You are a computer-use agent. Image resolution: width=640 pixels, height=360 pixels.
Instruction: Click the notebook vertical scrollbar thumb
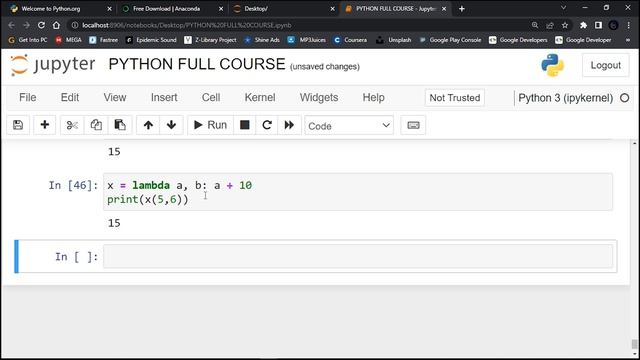click(634, 344)
